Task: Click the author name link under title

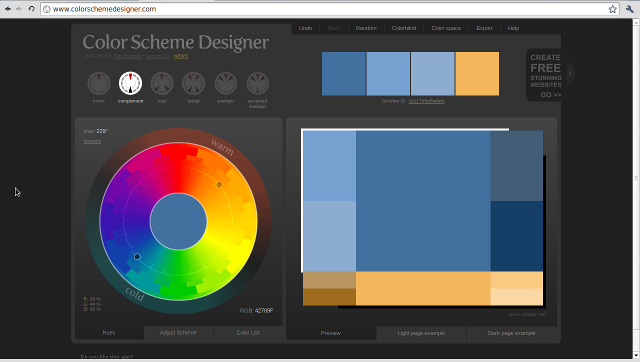Action: (127, 56)
